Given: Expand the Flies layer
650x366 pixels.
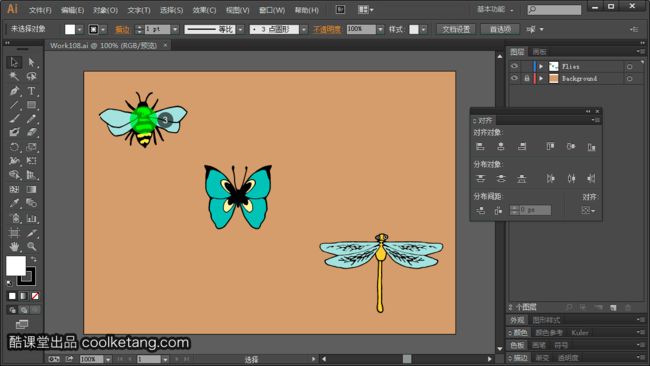Looking at the screenshot, I should (541, 66).
